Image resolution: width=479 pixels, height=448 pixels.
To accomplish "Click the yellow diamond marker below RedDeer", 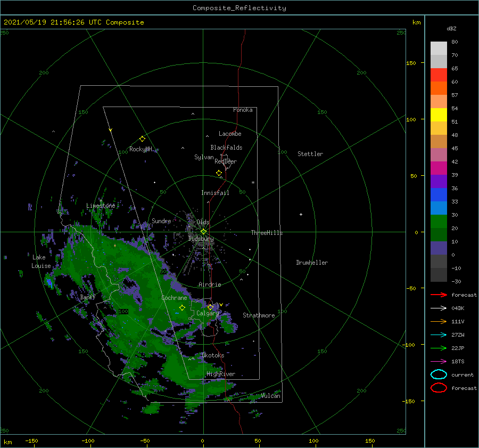I will [x=219, y=173].
